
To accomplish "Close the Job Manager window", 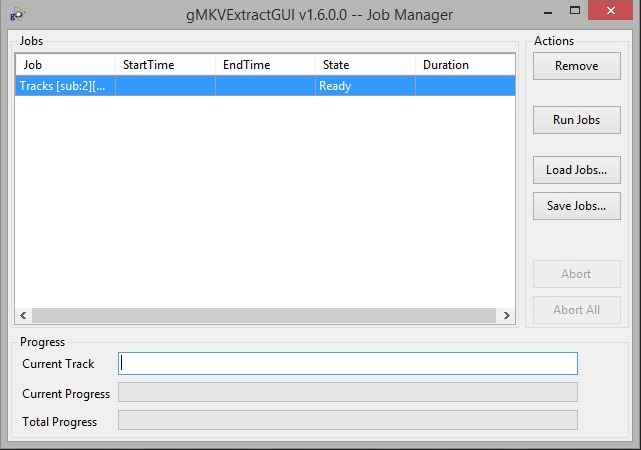I will (x=610, y=11).
